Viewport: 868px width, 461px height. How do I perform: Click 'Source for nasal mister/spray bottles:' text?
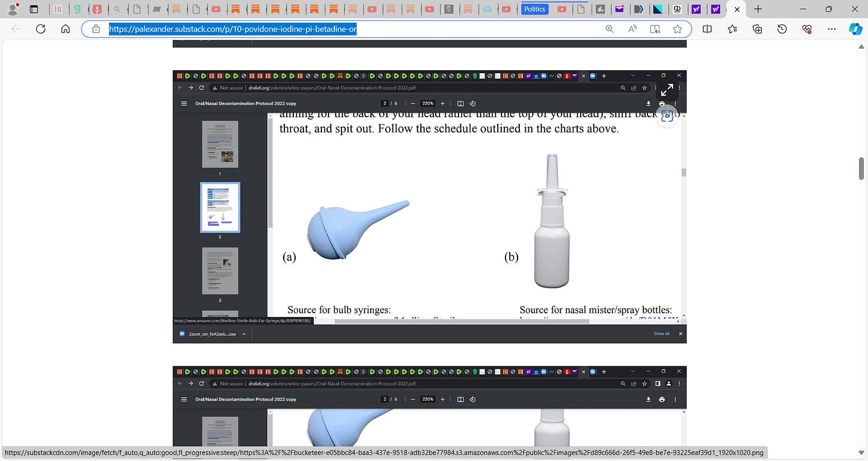tap(596, 310)
